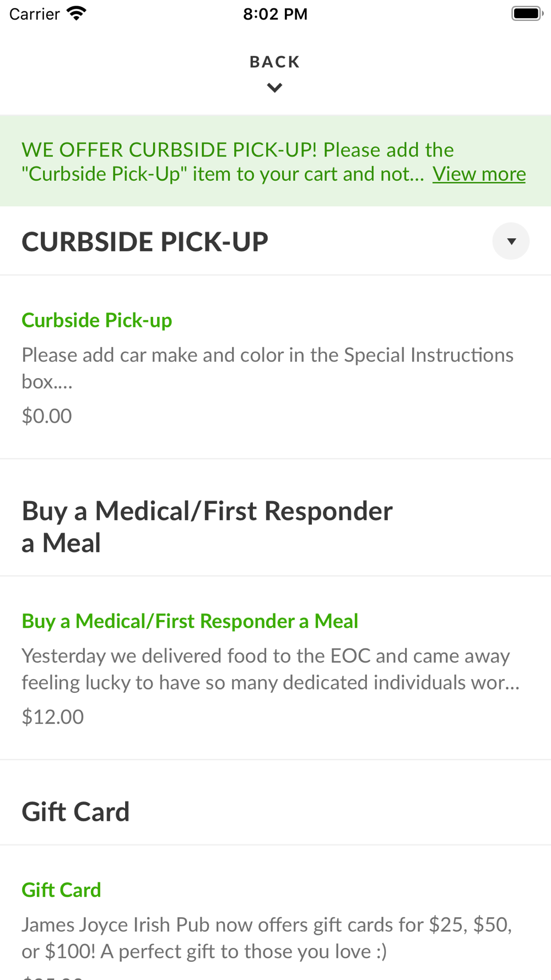Open Buy a Medical/First Responder a Meal item
This screenshot has height=980, width=551.
[x=190, y=621]
